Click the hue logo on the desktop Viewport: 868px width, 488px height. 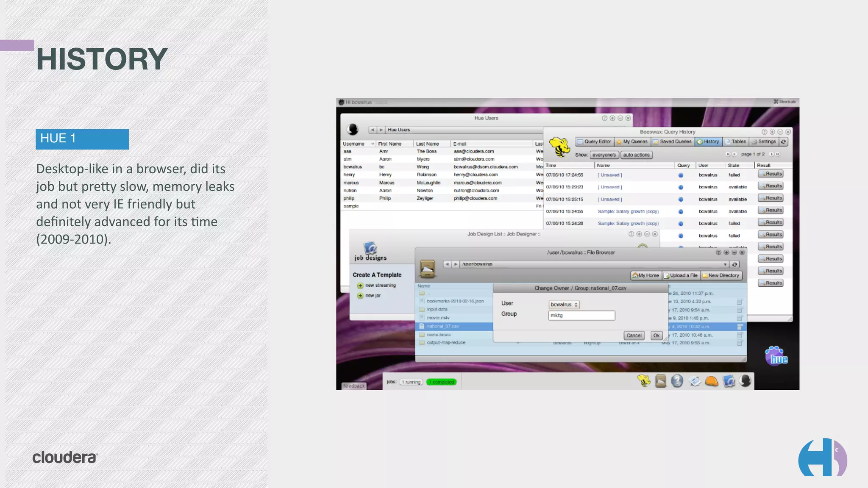click(776, 356)
